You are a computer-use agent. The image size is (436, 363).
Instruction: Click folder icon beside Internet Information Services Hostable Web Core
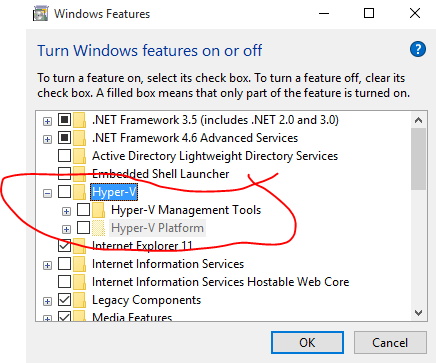click(x=79, y=282)
